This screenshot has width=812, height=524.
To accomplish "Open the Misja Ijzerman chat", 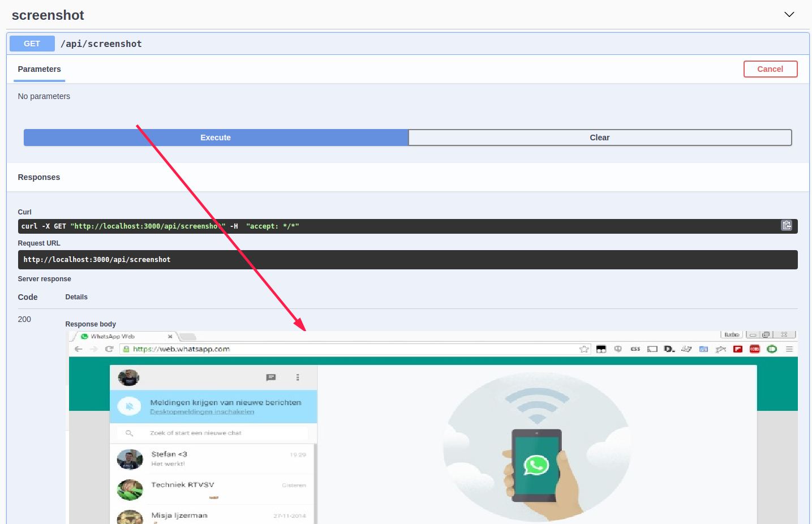I will tap(212, 516).
